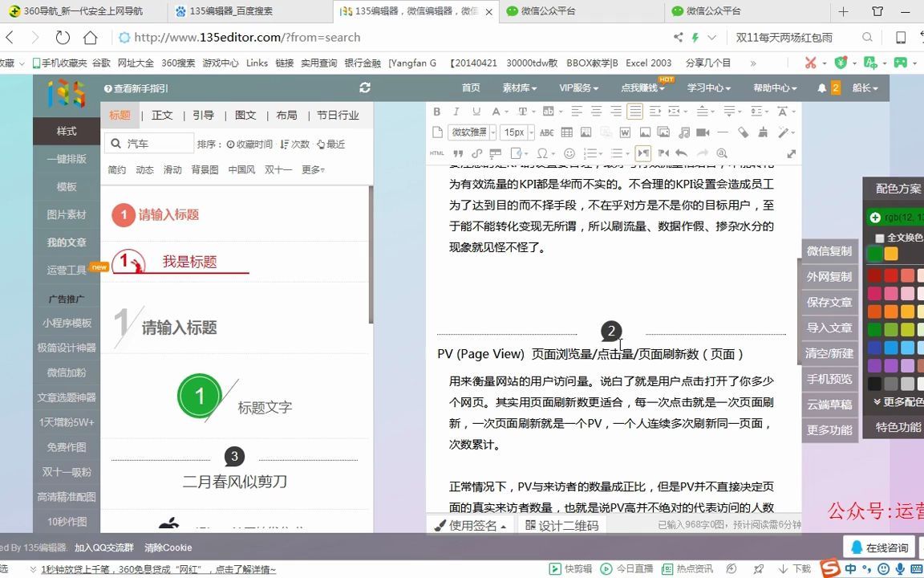924x578 pixels.
Task: Click the undo arrow icon
Action: pyautogui.click(x=679, y=153)
